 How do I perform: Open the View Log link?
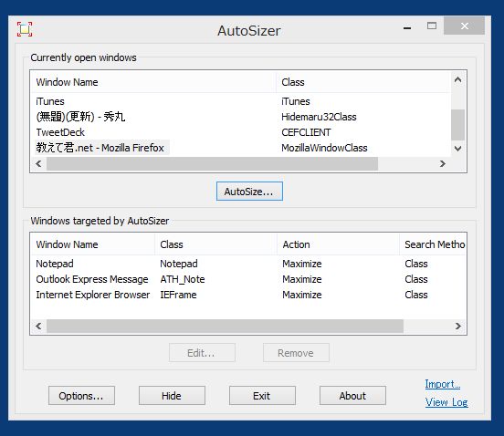[x=446, y=402]
